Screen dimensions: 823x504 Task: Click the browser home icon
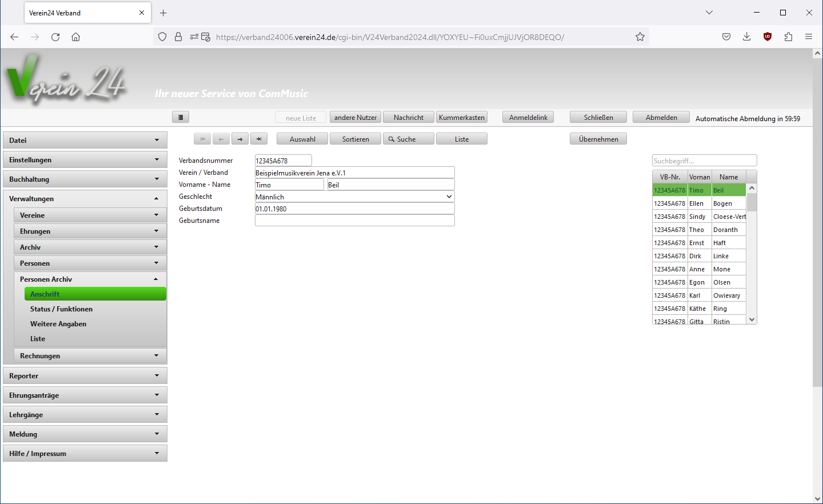[x=75, y=37]
